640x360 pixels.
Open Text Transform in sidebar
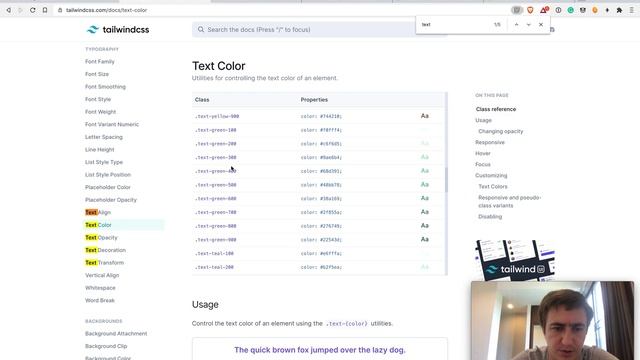click(104, 263)
